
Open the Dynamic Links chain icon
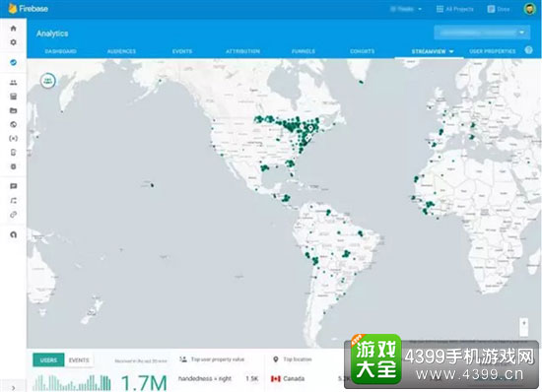click(13, 215)
